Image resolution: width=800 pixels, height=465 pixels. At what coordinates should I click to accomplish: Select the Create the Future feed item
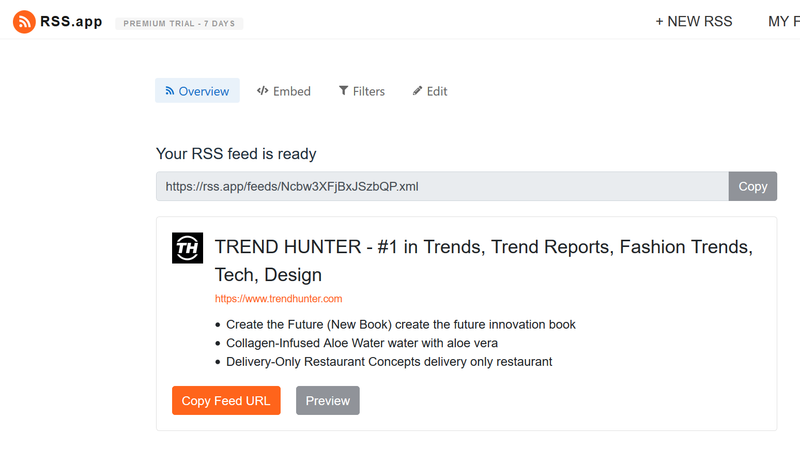click(400, 324)
